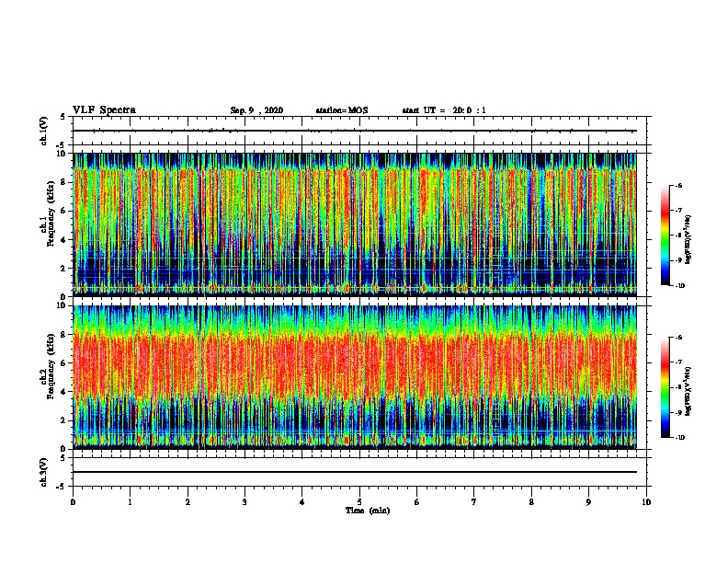Click the ch.1 frequency tick label "6"
The width and height of the screenshot is (728, 563).
pyautogui.click(x=63, y=211)
